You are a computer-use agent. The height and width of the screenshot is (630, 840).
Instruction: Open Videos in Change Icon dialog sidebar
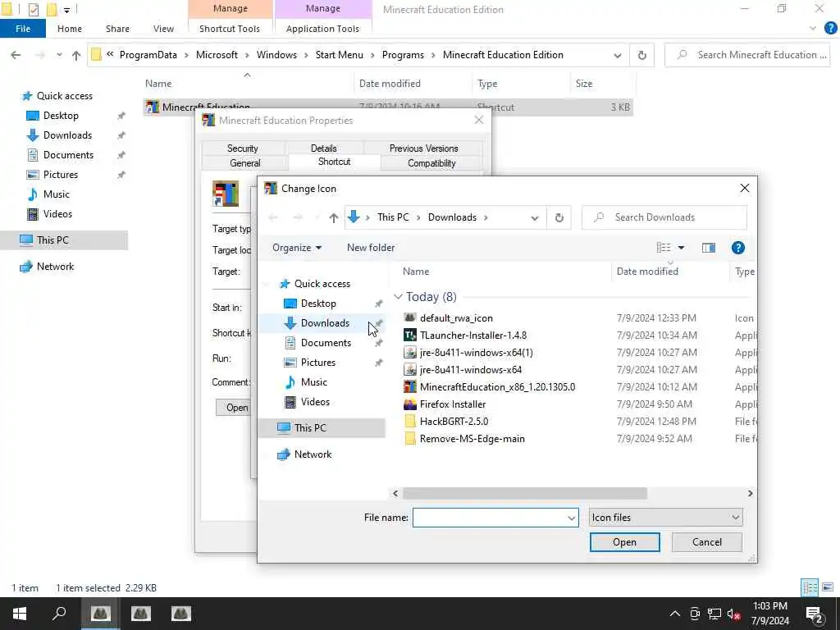[x=315, y=402]
